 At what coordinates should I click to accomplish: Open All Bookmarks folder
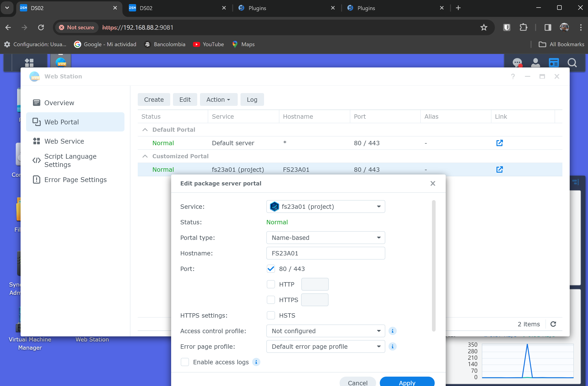click(561, 44)
